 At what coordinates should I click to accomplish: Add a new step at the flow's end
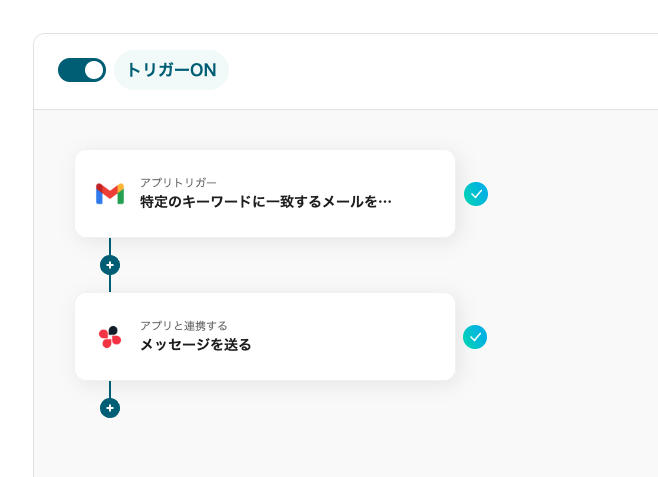[x=110, y=408]
